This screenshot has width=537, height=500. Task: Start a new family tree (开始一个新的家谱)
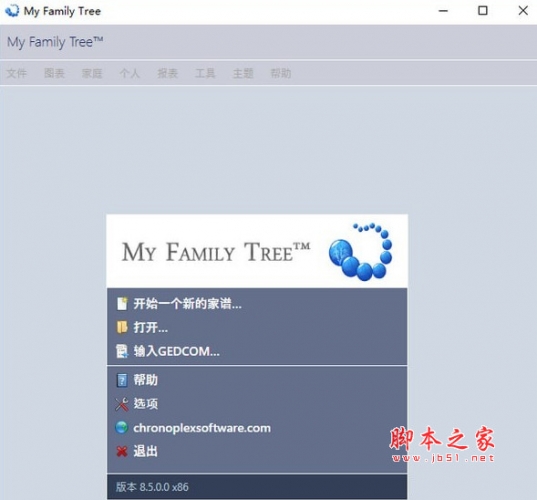click(x=187, y=303)
